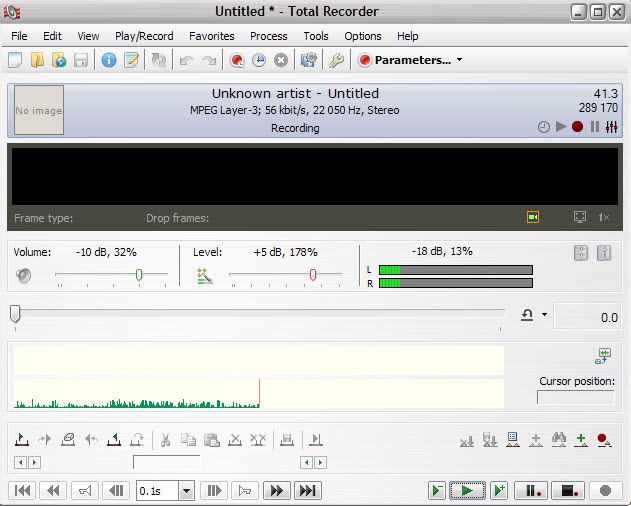Adjust the Volume slider handle
The width and height of the screenshot is (631, 506).
pyautogui.click(x=139, y=275)
